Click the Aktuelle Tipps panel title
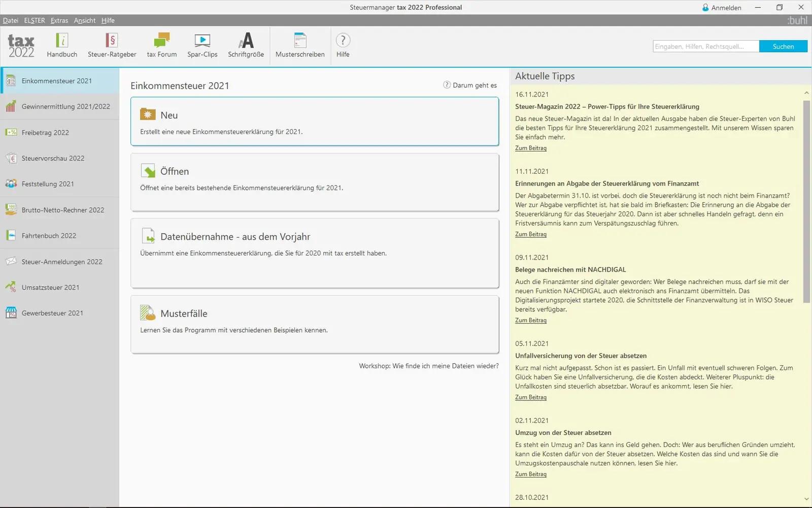 [x=545, y=76]
